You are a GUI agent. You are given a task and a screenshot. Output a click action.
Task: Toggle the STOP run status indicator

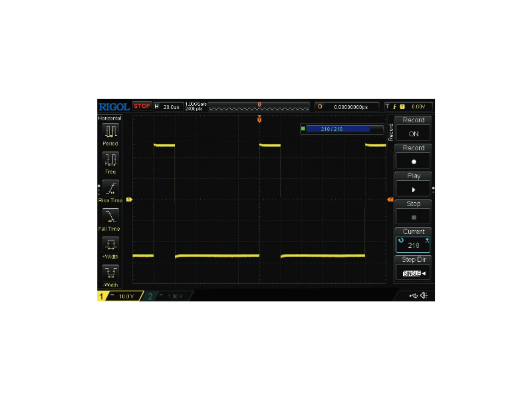142,106
